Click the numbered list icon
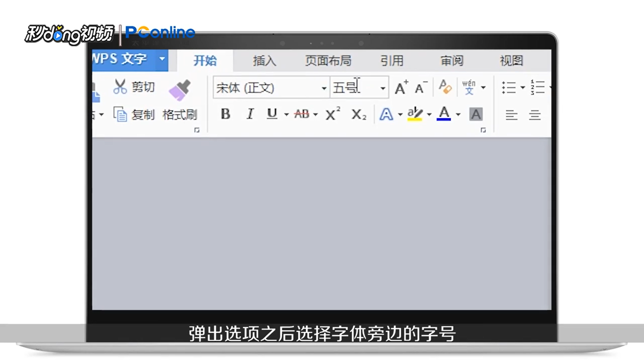The image size is (644, 362). pos(537,87)
